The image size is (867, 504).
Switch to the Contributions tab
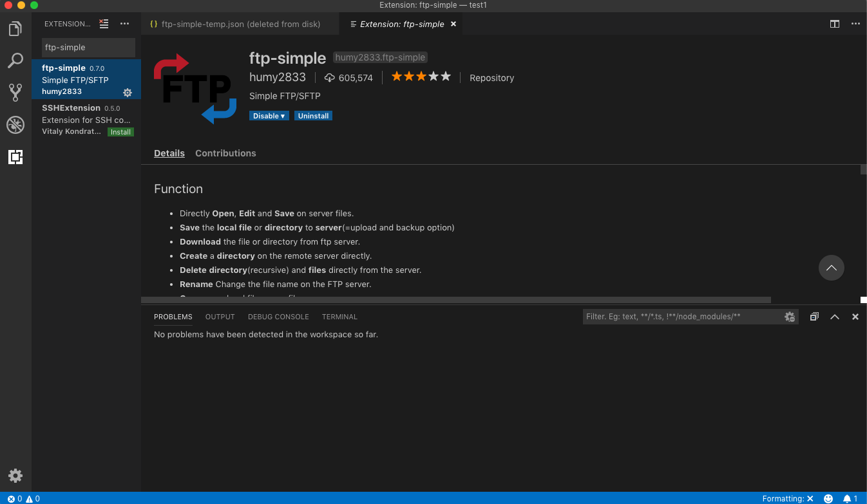(x=225, y=153)
